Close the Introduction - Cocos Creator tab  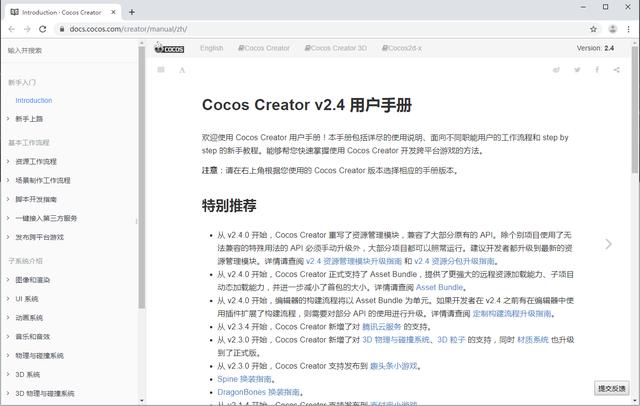(x=113, y=12)
